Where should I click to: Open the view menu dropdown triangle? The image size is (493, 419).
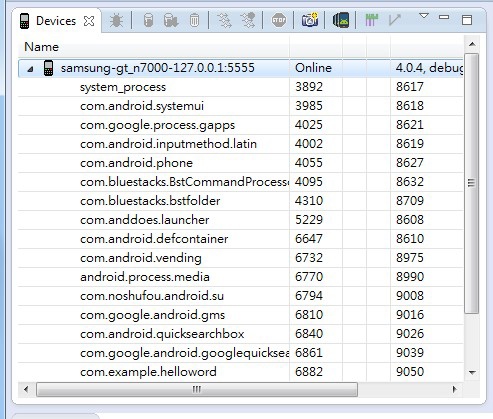[x=424, y=16]
